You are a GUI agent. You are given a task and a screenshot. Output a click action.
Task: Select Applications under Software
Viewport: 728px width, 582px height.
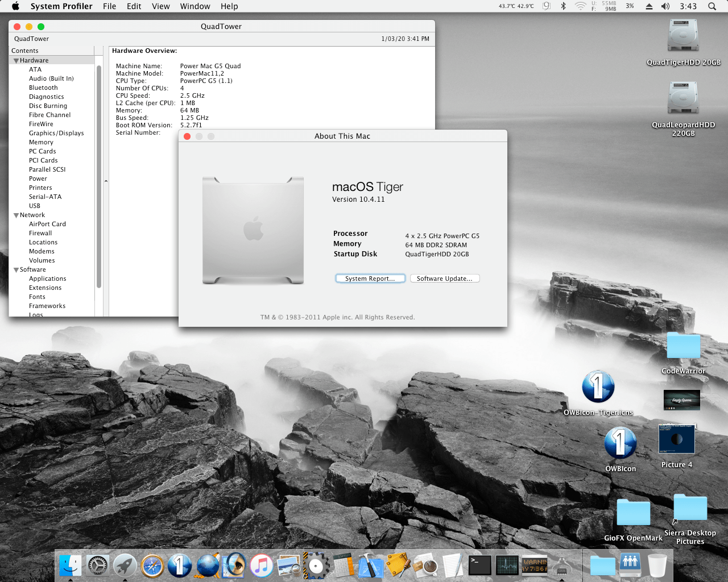(x=48, y=278)
